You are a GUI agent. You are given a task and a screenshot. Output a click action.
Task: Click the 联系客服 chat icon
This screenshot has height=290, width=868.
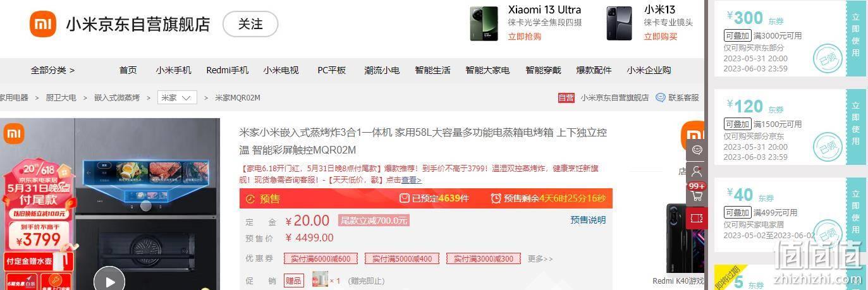pos(661,97)
